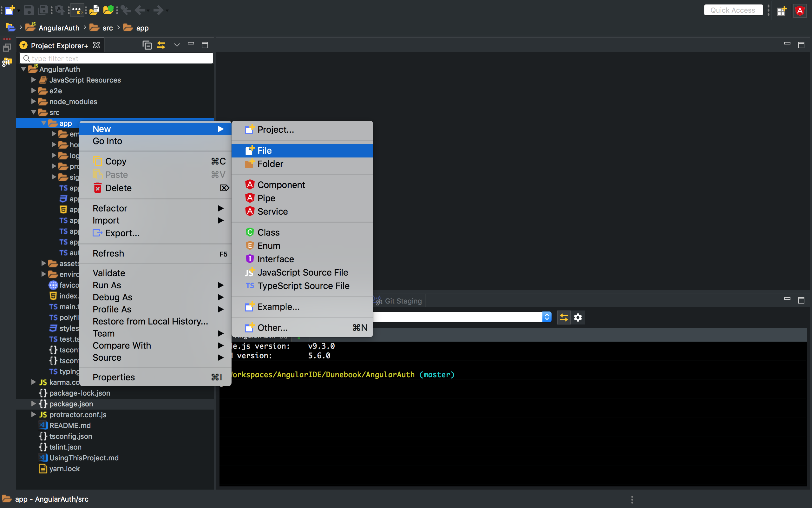Click the terminal settings gear icon
This screenshot has height=508, width=812.
click(578, 317)
